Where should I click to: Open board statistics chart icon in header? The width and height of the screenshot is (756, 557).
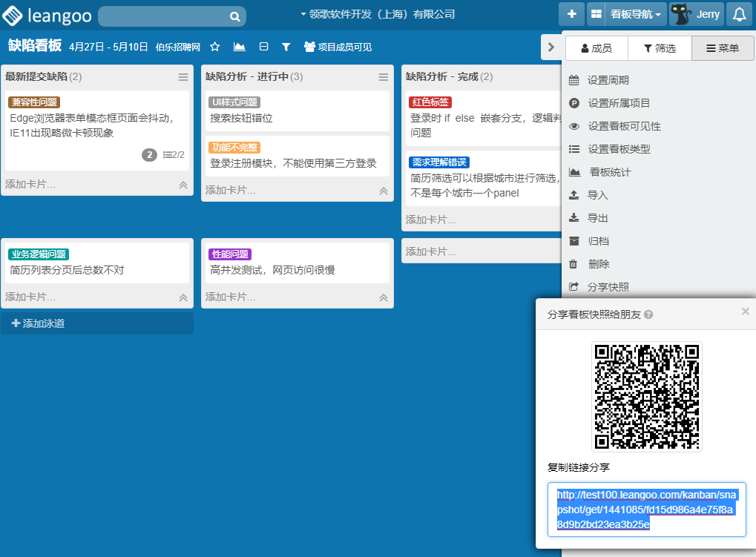[239, 47]
